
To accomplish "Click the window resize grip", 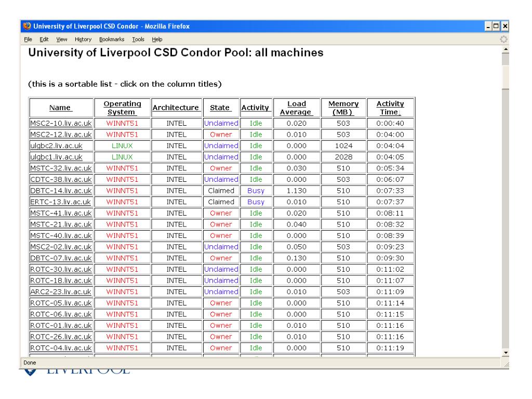I will coord(506,364).
